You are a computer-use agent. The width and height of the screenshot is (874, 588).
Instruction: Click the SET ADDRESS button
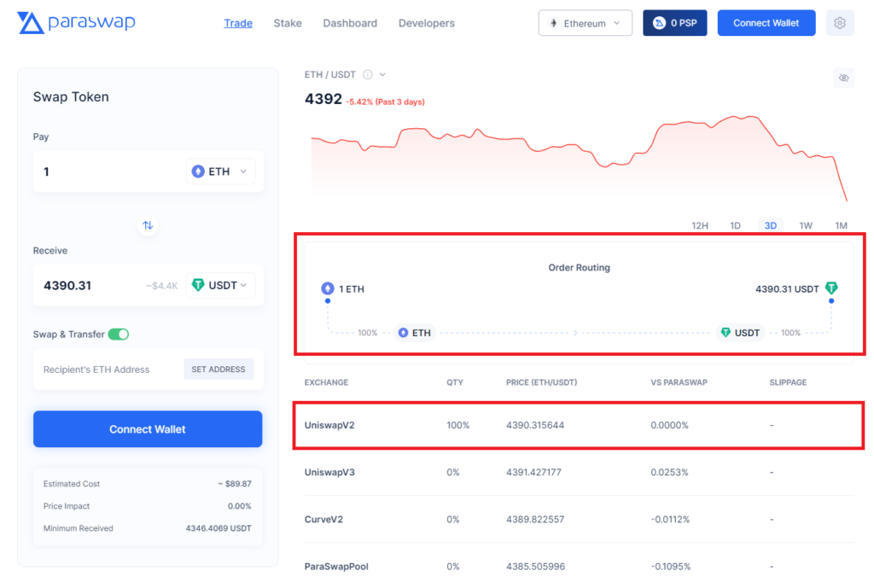(218, 370)
